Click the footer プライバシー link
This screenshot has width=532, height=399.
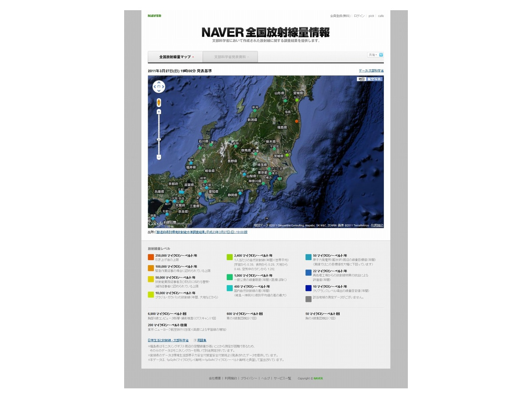(x=249, y=379)
